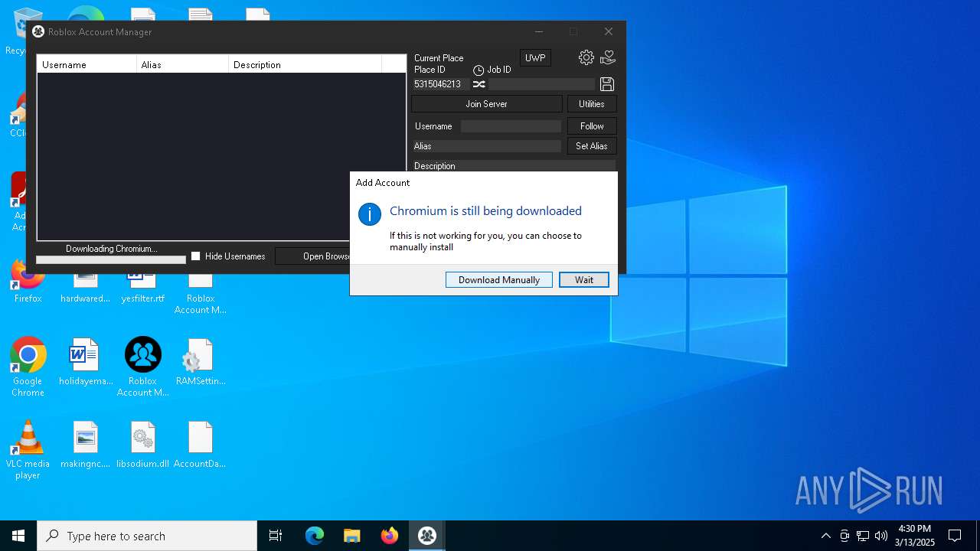
Task: Save the Place ID with the floppy icon
Action: [x=607, y=84]
